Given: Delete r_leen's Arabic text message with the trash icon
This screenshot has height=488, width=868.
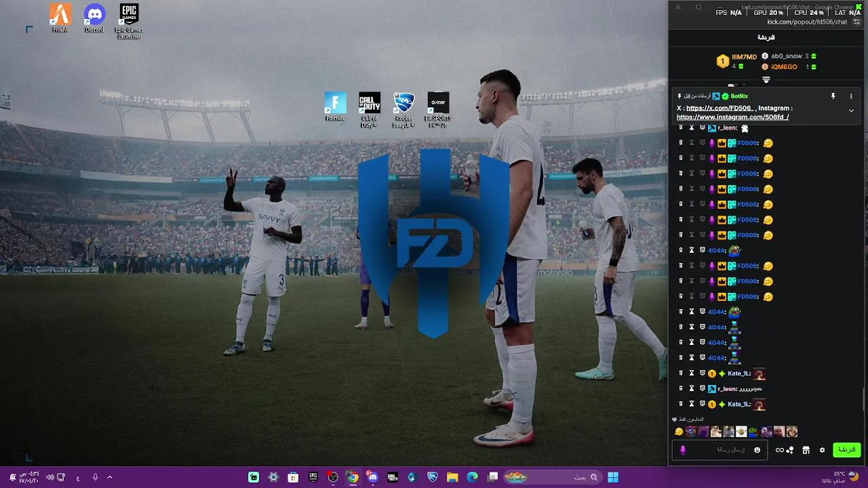Looking at the screenshot, I should click(681, 388).
